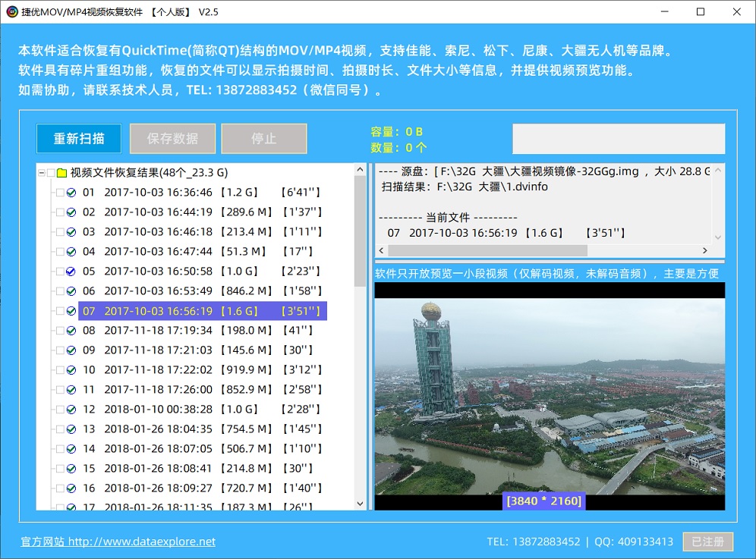Screen dimensions: 756x559
Task: Click the 已注册 registered button
Action: (x=707, y=542)
